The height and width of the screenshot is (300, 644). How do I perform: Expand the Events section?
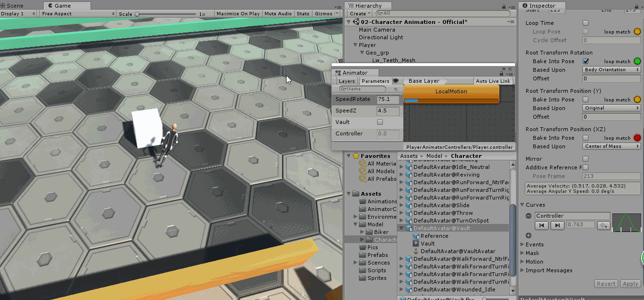tap(522, 244)
